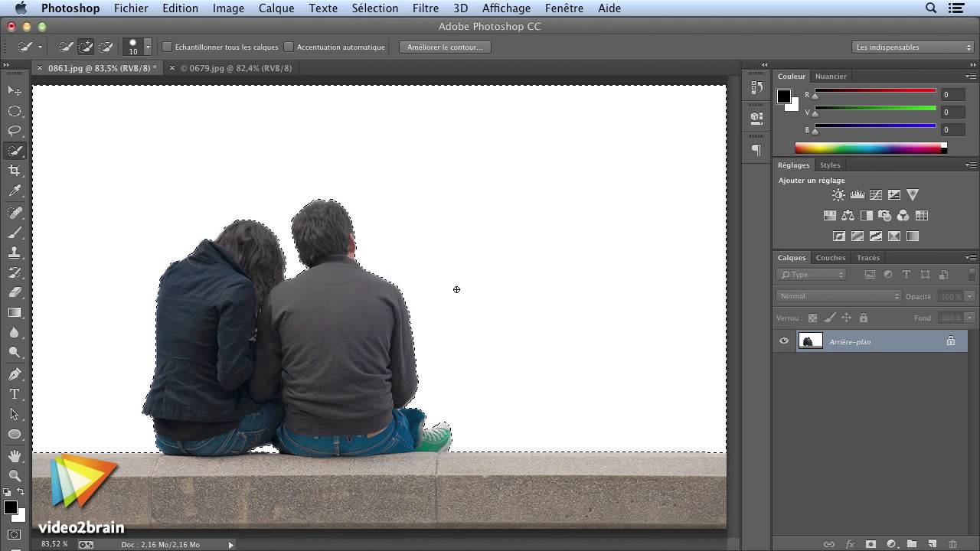
Task: Open the layer filter Type dropdown
Action: 812,275
